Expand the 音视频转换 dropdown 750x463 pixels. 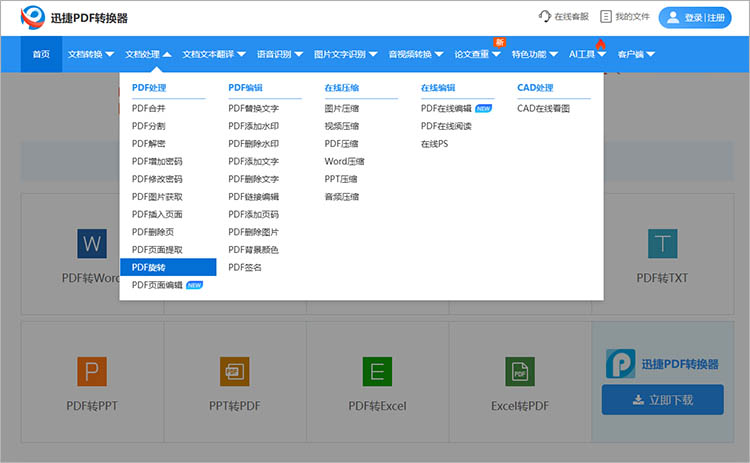pos(416,54)
